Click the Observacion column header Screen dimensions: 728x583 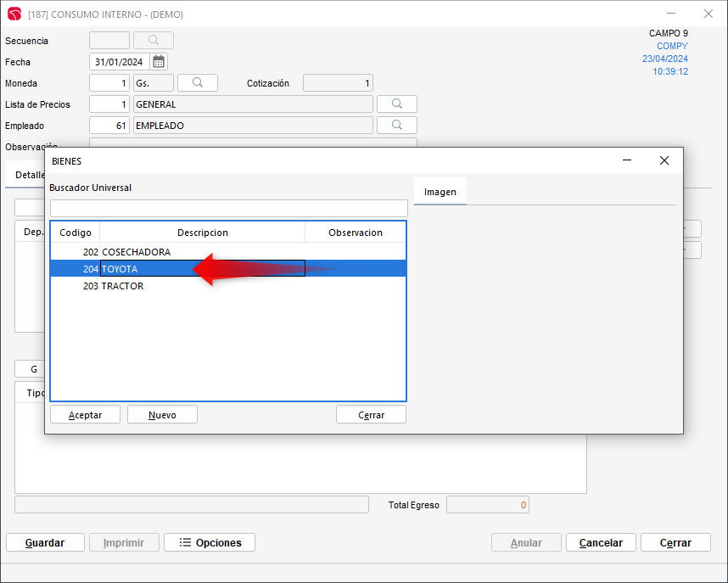(355, 233)
